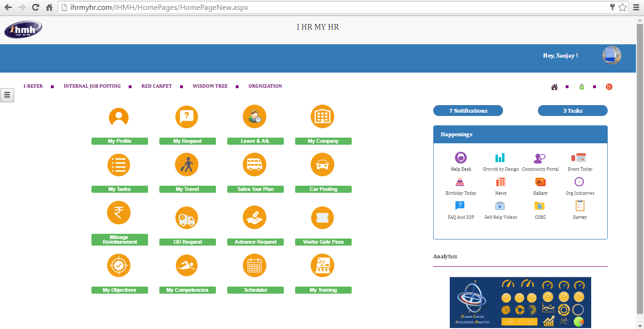Viewport: 644px width, 329px height.
Task: Open Help Desk in Happenings
Action: pyautogui.click(x=461, y=158)
